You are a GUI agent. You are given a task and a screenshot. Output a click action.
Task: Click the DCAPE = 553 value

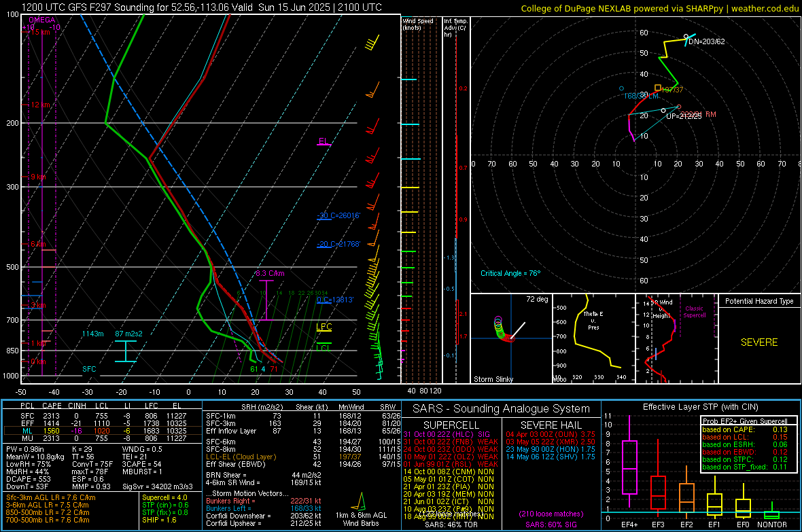(x=28, y=479)
